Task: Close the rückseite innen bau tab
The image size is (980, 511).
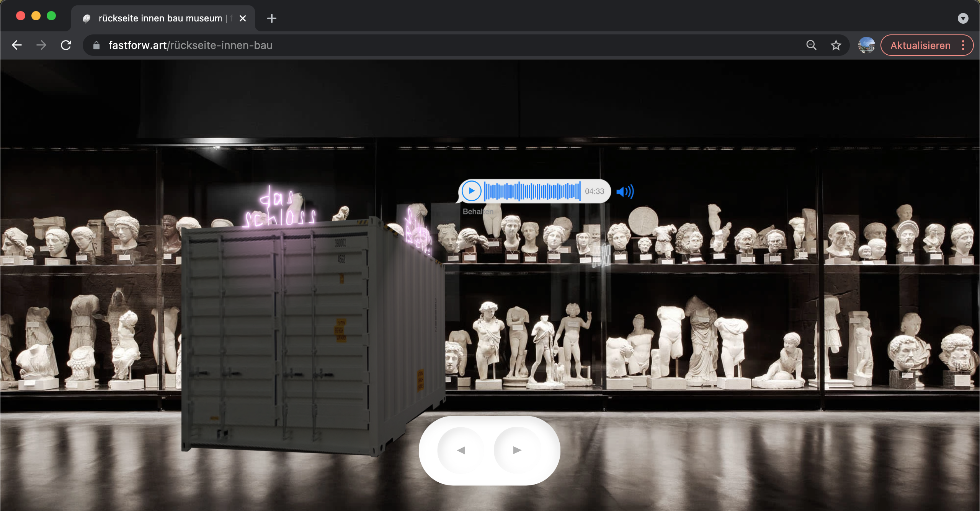Action: [243, 18]
